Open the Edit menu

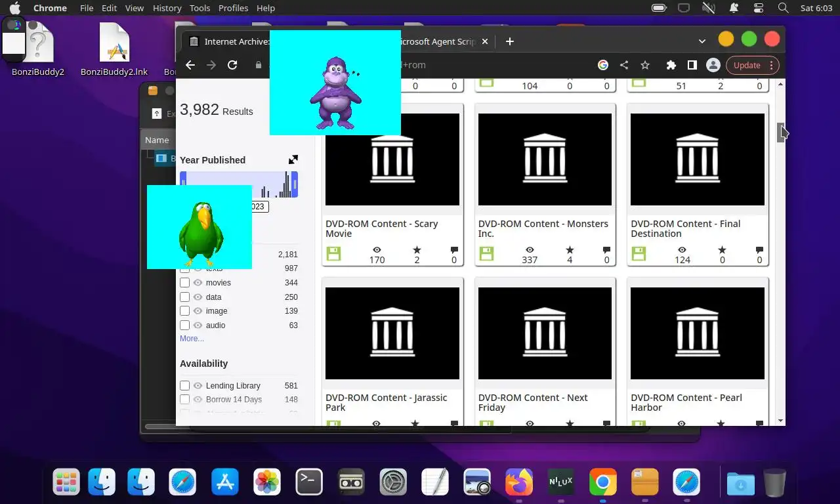tap(110, 8)
